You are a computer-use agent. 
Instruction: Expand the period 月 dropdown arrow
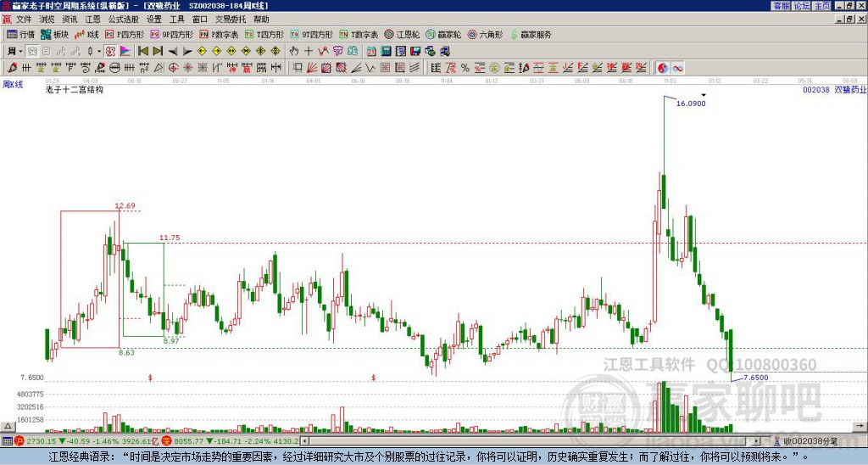[x=20, y=52]
